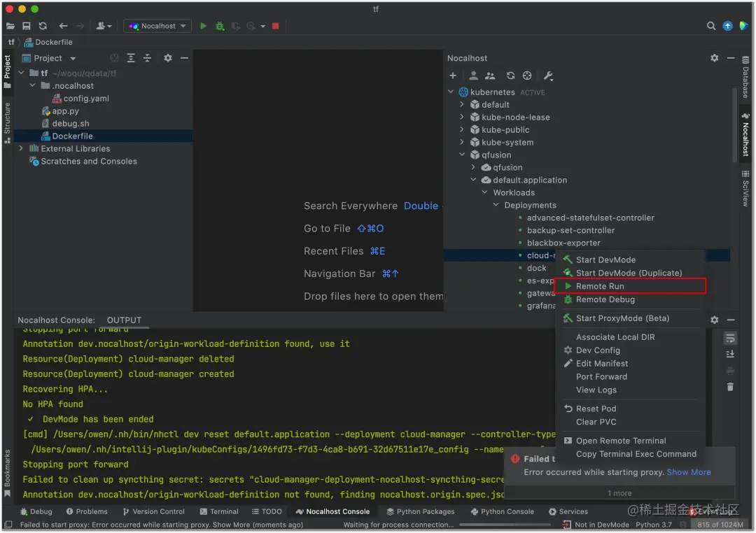Collapse the .nocalhost folder

click(32, 85)
